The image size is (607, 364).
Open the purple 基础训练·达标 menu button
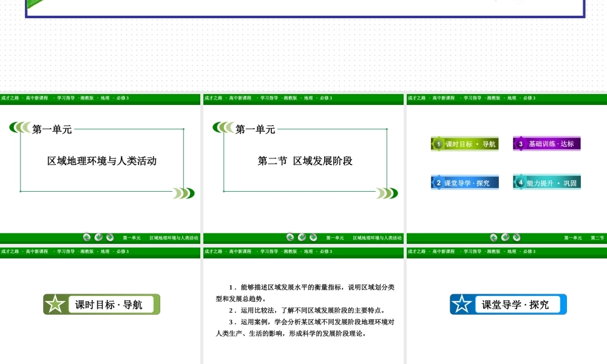click(547, 144)
